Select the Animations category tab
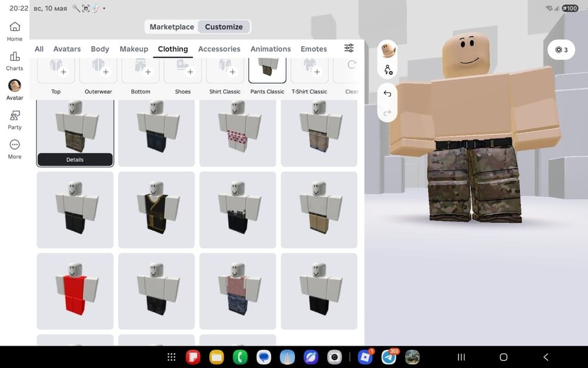The height and width of the screenshot is (368, 588). pyautogui.click(x=270, y=49)
